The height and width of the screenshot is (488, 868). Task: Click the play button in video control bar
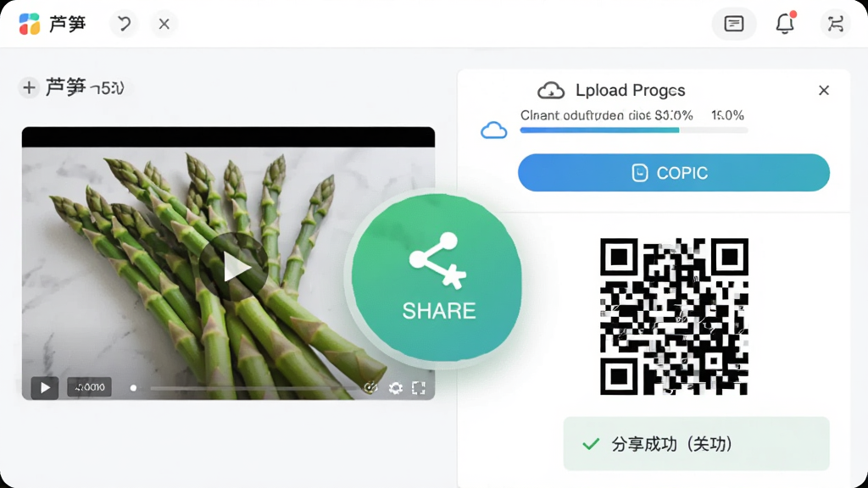point(44,387)
